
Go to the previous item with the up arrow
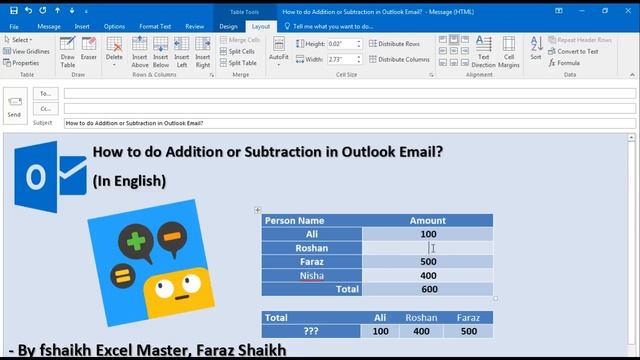pos(58,11)
